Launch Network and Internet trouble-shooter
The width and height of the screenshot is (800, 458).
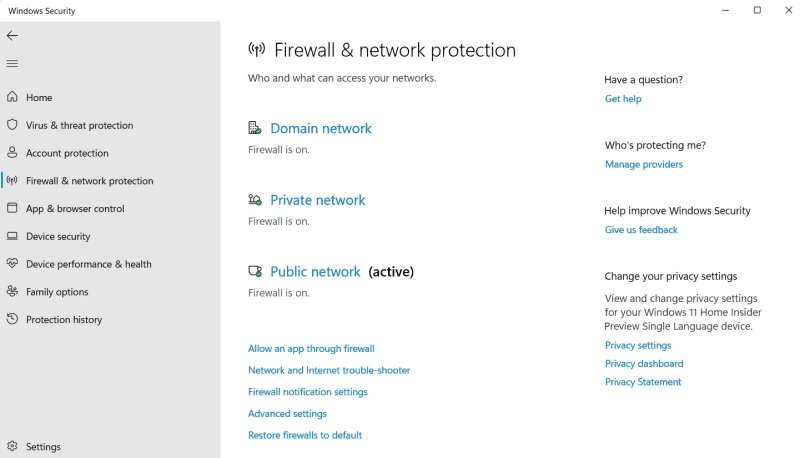coord(329,370)
